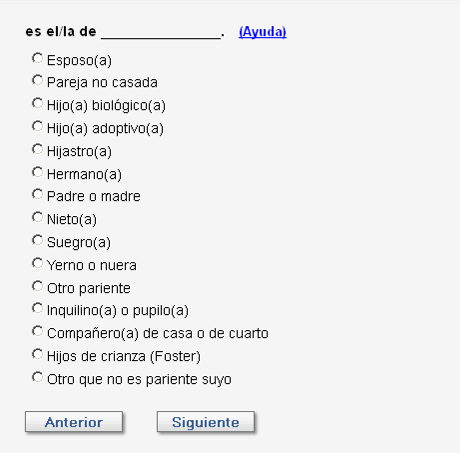Select Compañero(a) de casa o de cuarto
Image resolution: width=460 pixels, height=453 pixels.
pyautogui.click(x=37, y=331)
